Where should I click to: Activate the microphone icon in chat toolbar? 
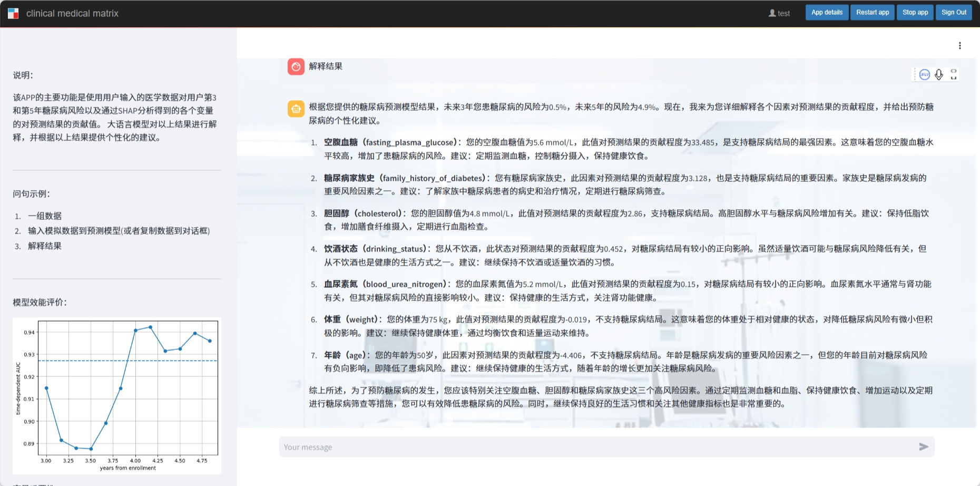pos(939,74)
